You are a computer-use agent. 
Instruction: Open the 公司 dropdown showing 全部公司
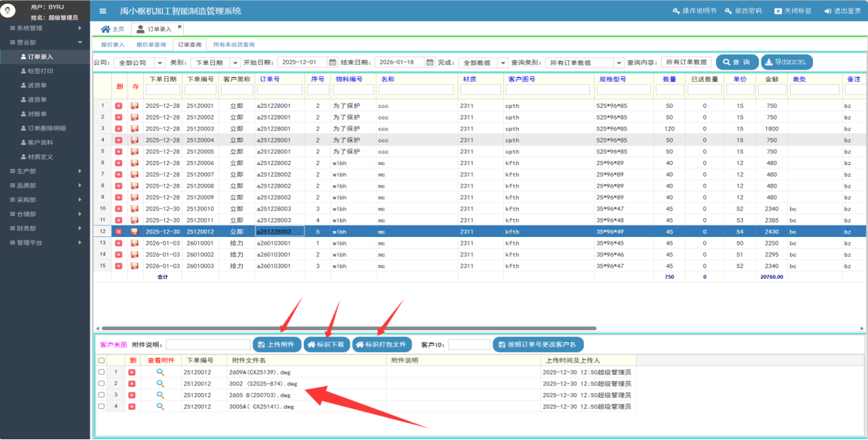point(159,63)
